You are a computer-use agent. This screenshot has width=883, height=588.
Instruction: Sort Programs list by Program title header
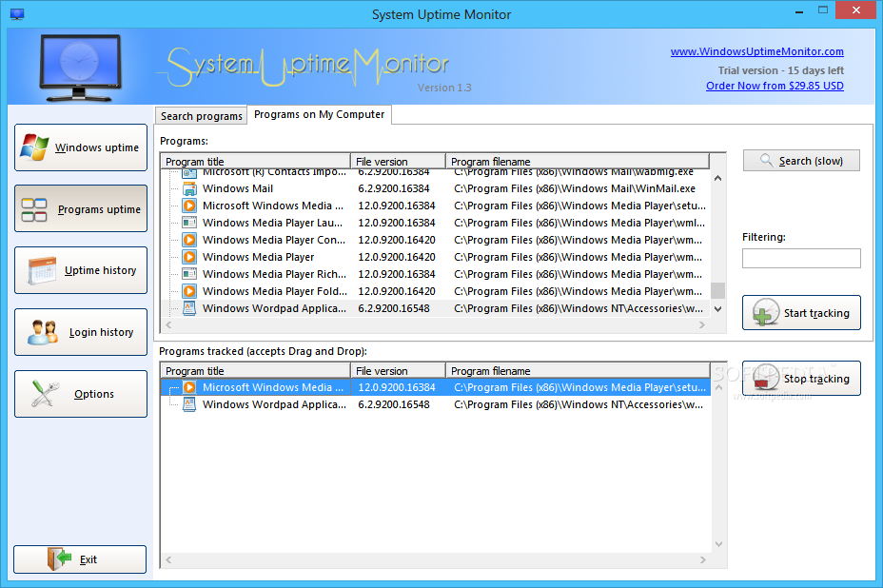click(x=256, y=161)
